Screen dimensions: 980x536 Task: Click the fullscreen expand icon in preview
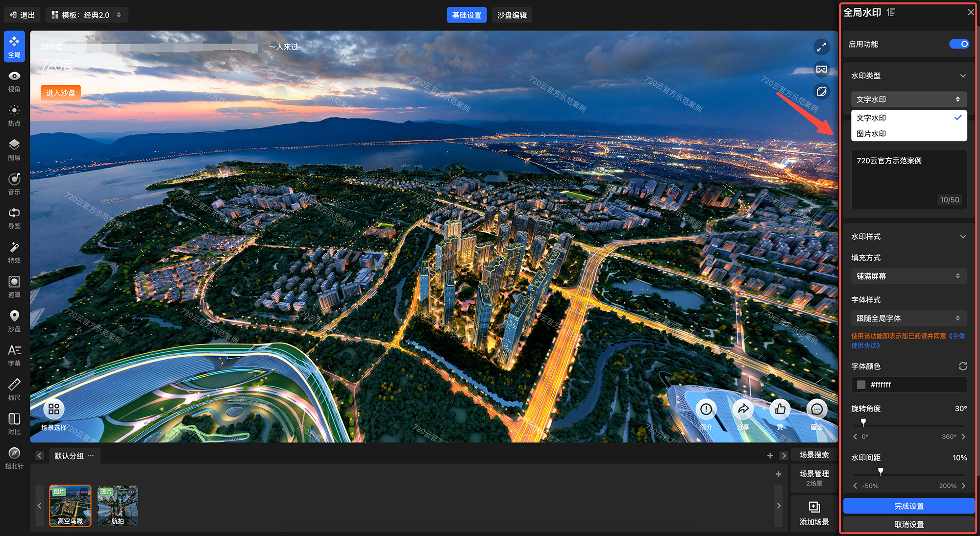(821, 47)
